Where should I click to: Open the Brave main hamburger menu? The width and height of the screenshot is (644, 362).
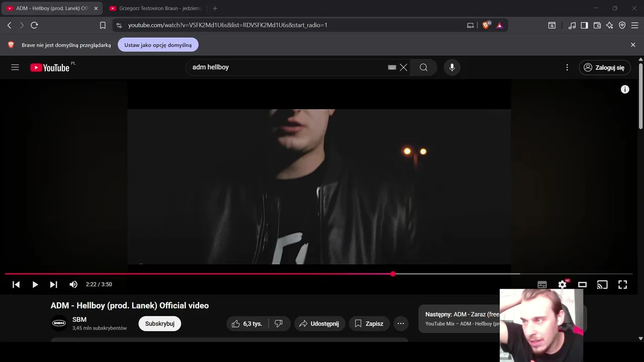tap(635, 25)
